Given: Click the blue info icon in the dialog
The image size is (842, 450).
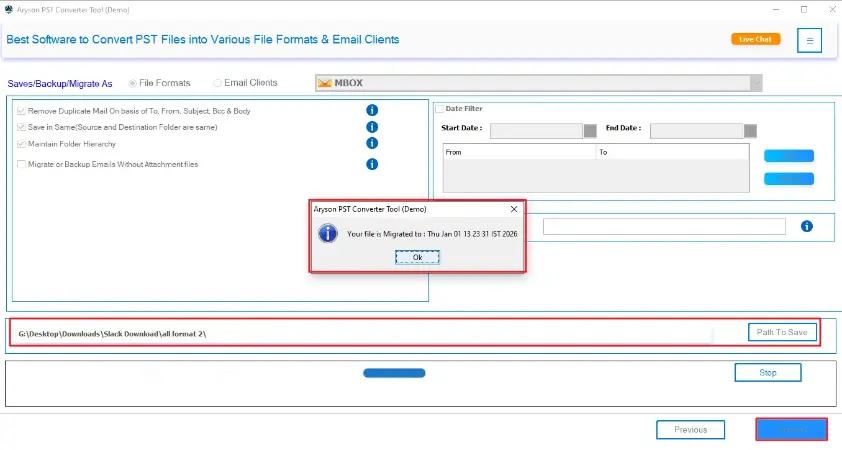Looking at the screenshot, I should pos(328,234).
